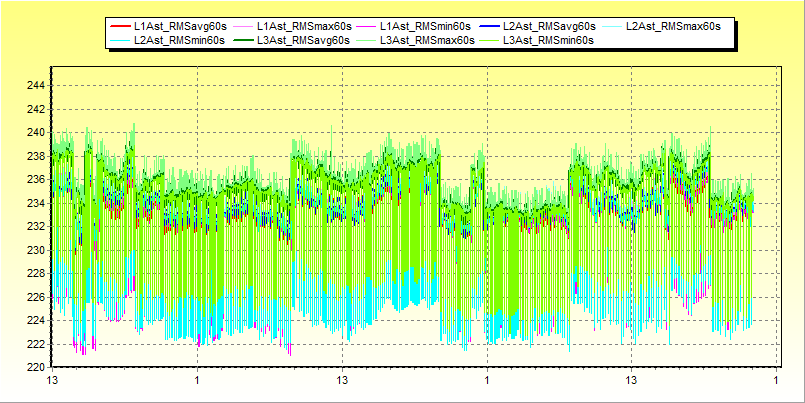Click the 220 label on the y-axis
The image size is (805, 403).
(x=35, y=367)
